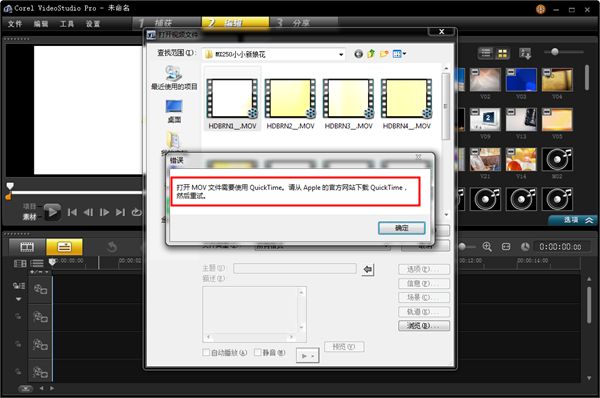Step to next frame

click(x=104, y=212)
